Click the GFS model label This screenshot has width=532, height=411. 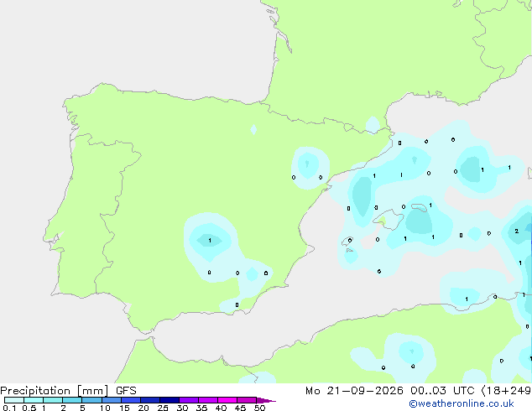(x=126, y=391)
